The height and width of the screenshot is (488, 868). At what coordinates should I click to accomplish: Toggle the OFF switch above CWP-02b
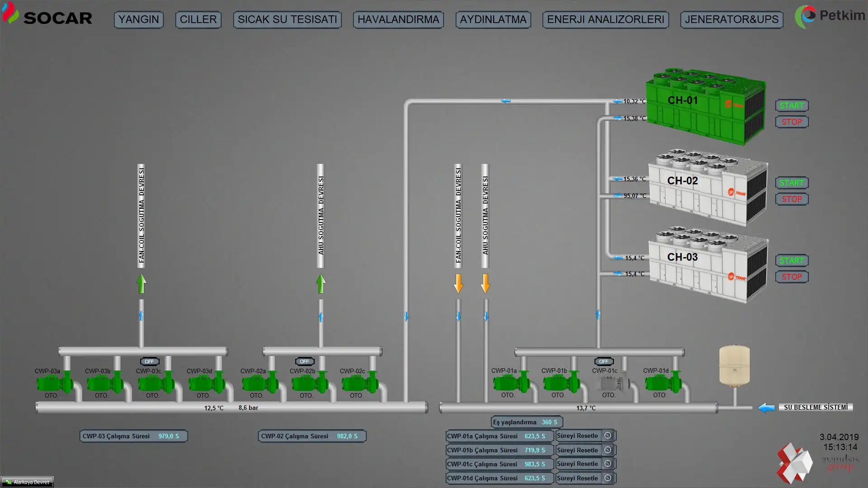click(304, 362)
